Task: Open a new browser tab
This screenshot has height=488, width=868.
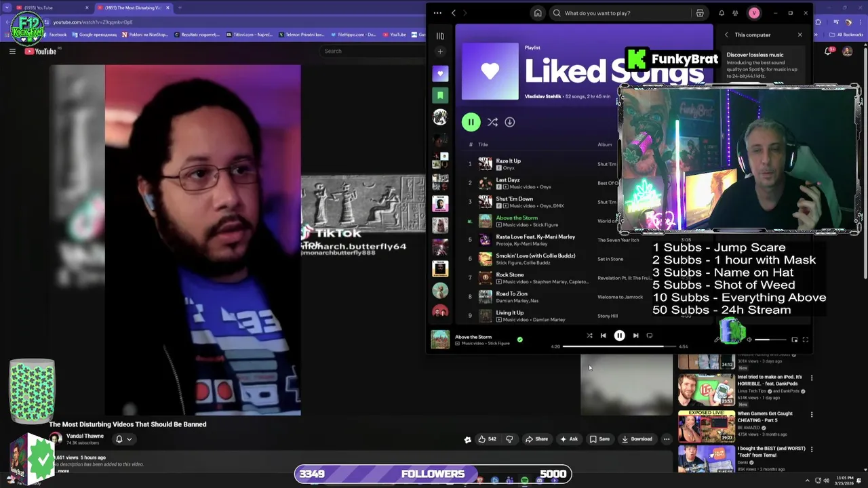Action: point(180,7)
